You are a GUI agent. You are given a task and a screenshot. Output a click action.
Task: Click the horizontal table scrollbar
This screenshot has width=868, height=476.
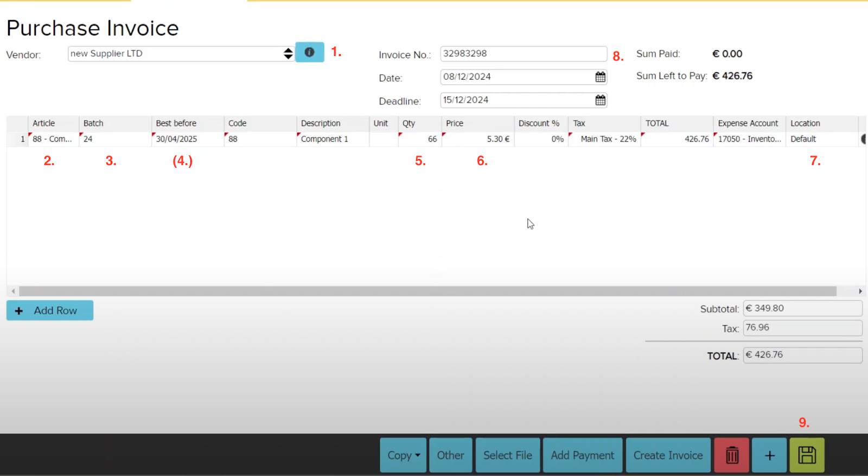427,291
